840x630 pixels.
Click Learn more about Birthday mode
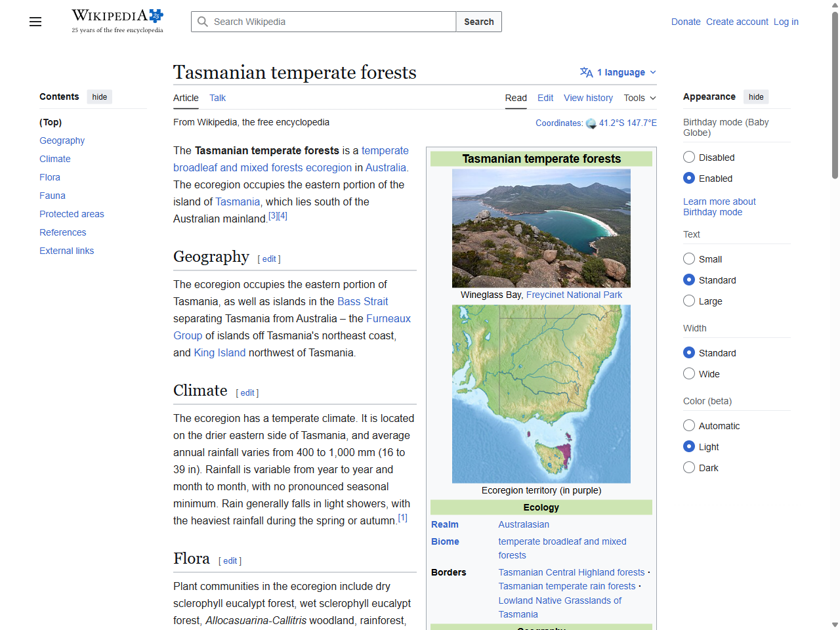(719, 207)
